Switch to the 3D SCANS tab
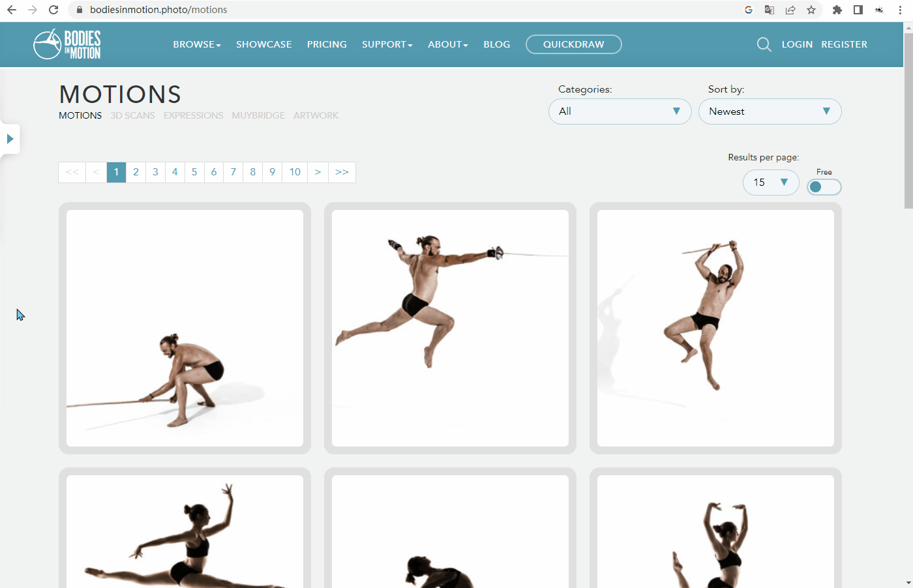Screen dimensions: 913x588 click(132, 115)
